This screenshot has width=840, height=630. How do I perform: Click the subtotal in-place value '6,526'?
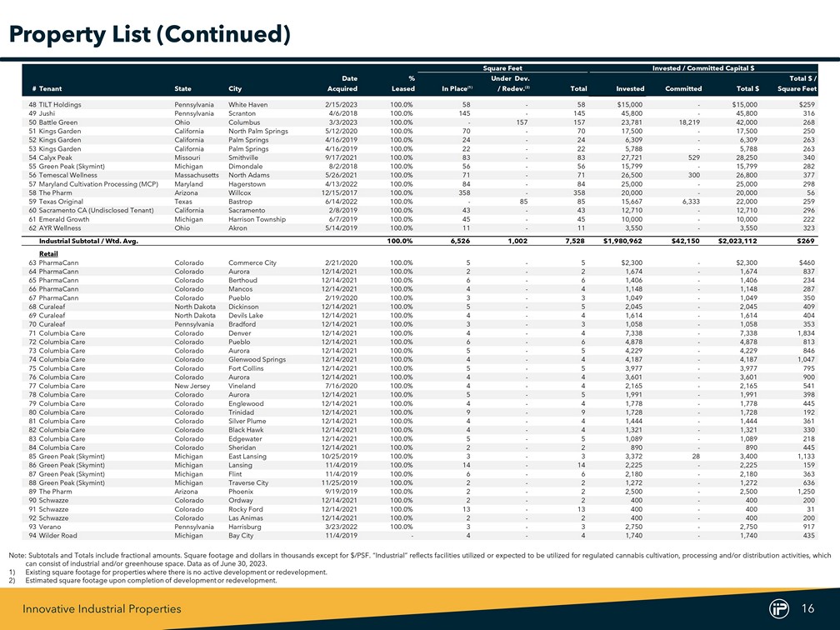460,241
